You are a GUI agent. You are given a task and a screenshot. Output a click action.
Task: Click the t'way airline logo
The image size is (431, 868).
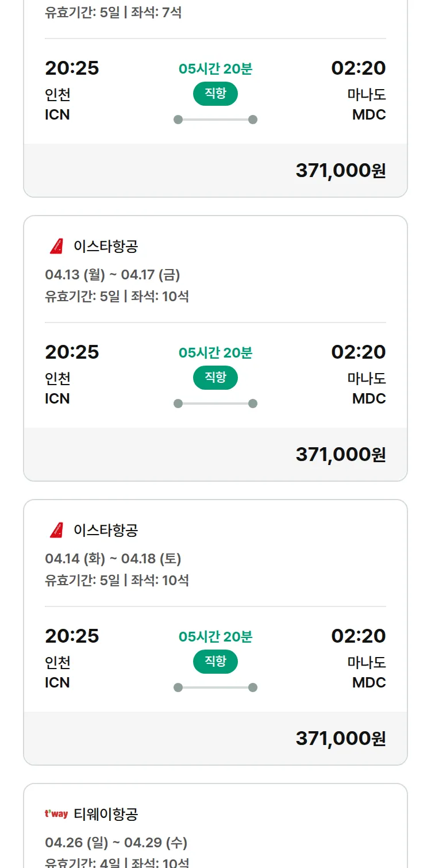tap(56, 814)
